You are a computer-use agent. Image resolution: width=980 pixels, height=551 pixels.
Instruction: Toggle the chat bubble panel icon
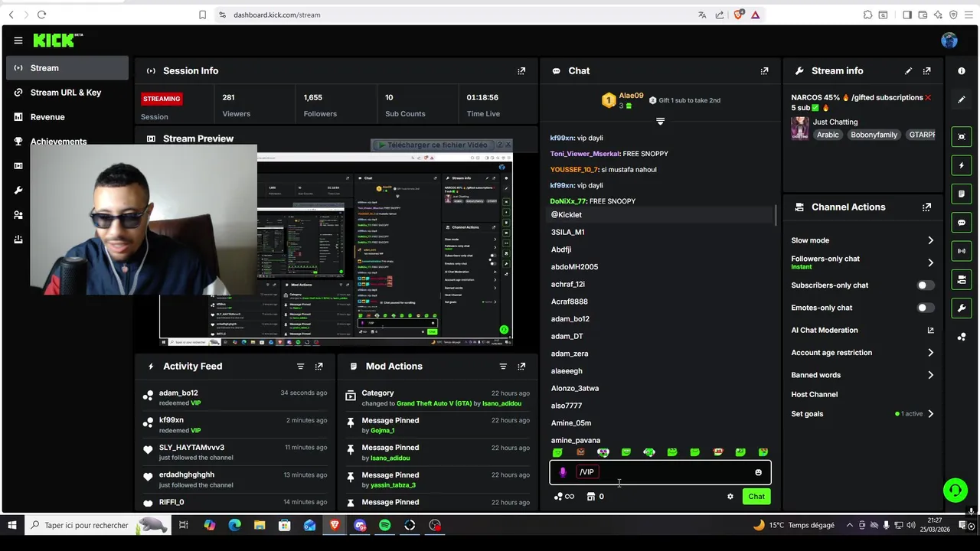pyautogui.click(x=962, y=223)
